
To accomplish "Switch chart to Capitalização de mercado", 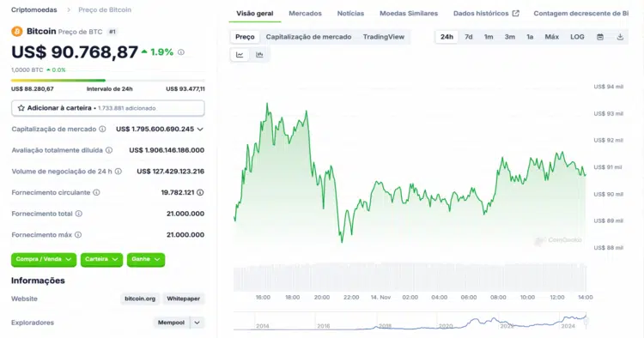I will pos(308,37).
